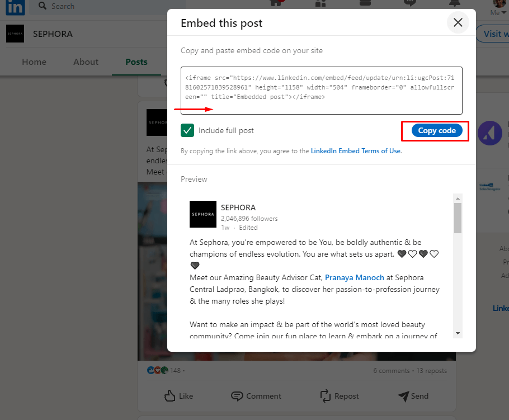509x420 pixels.
Task: Uncheck the Include full post checkbox
Action: coord(187,130)
